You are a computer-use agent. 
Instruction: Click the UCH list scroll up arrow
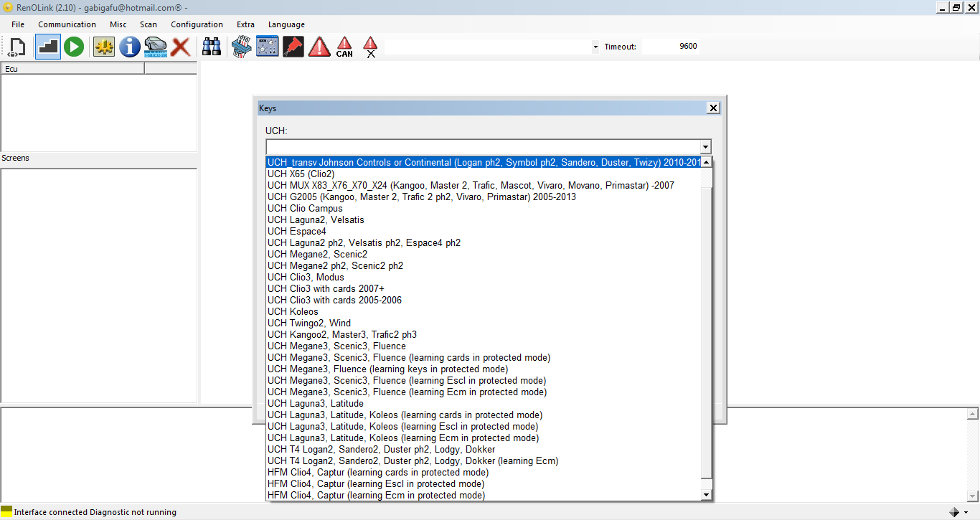[706, 162]
